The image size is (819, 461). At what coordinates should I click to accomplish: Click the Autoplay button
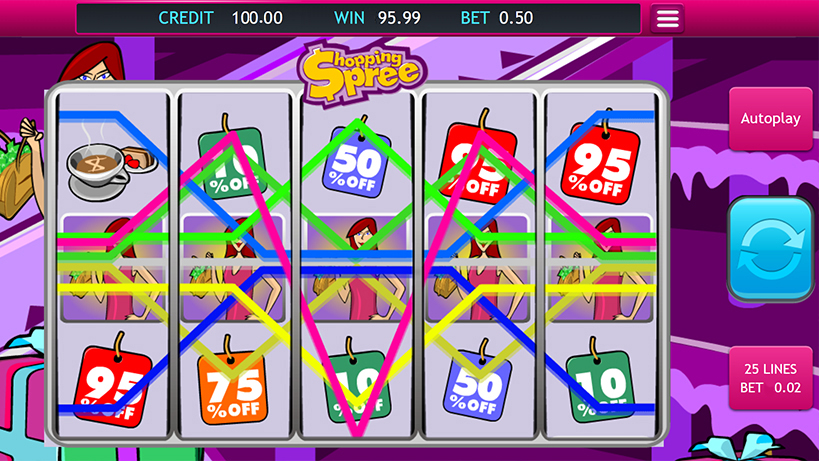pos(770,119)
